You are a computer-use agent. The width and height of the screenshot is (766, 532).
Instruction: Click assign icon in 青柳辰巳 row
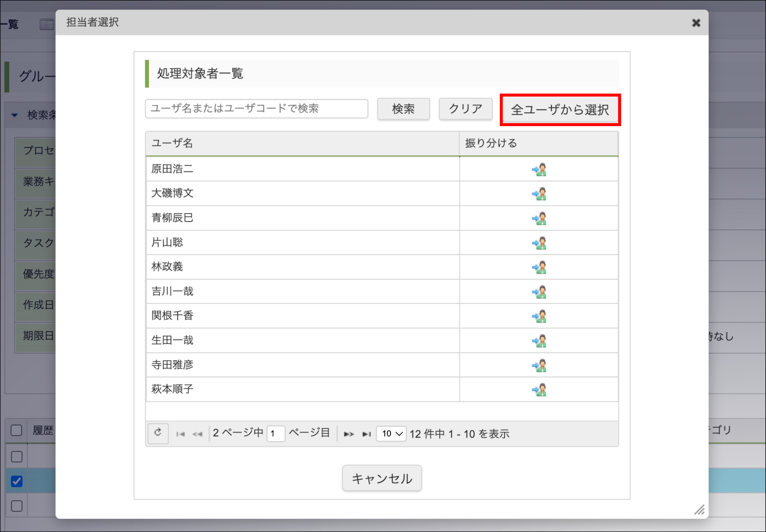539,219
